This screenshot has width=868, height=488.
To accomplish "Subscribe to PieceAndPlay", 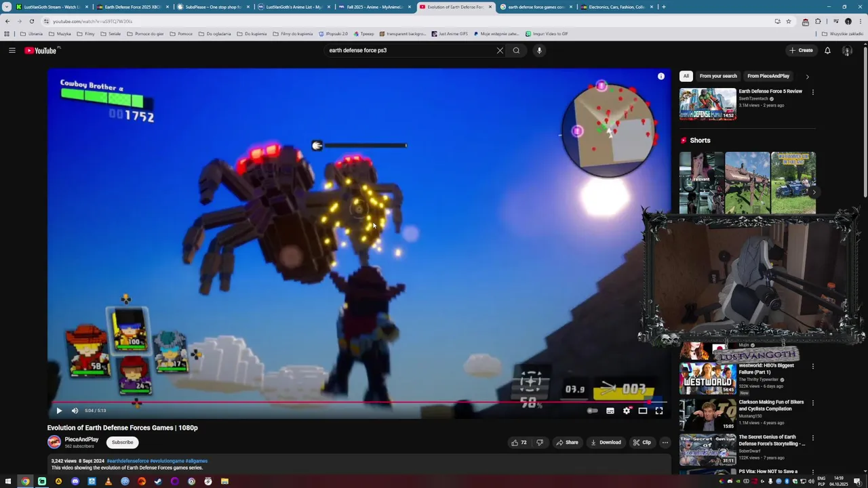I will point(123,443).
